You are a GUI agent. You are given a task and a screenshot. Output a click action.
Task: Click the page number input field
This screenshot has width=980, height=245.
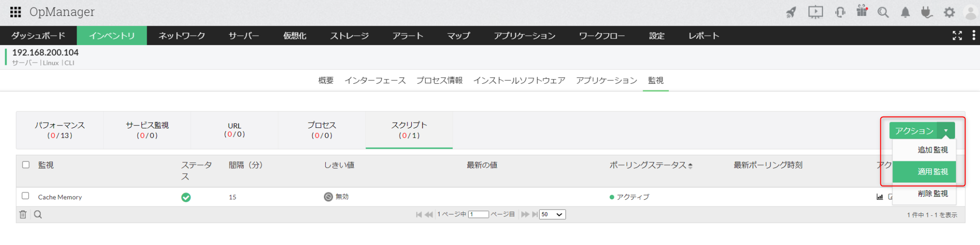478,214
